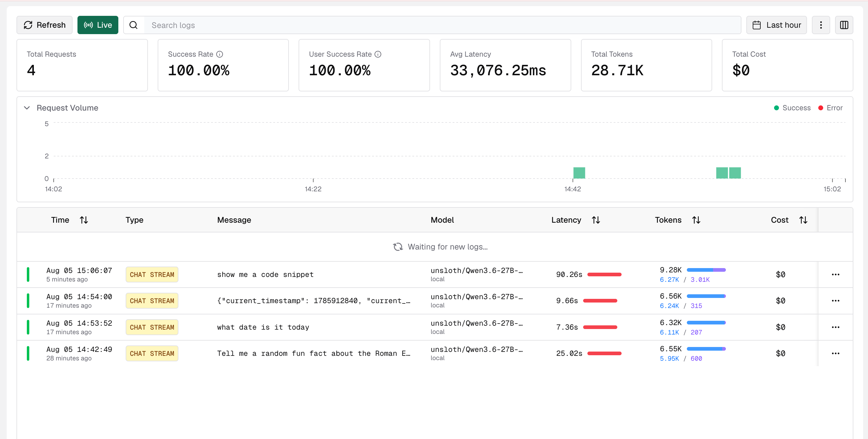Open the vertical three-dot options menu

tap(821, 25)
